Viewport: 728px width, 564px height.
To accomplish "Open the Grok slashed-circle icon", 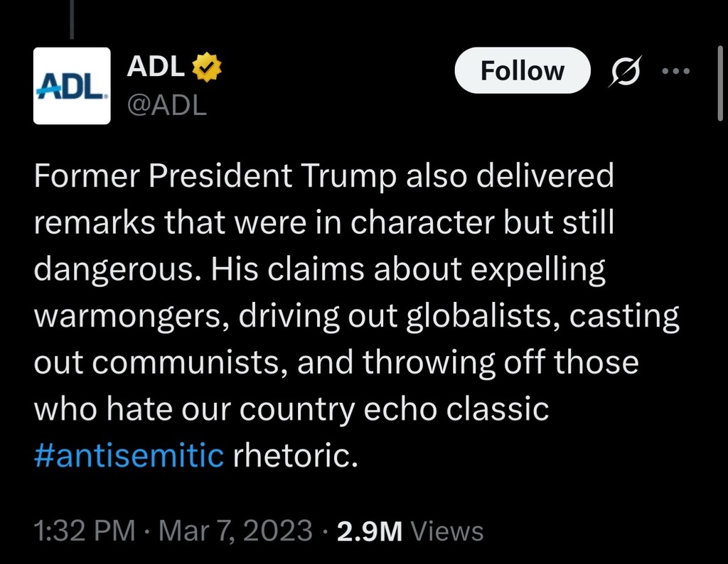I will tap(624, 71).
